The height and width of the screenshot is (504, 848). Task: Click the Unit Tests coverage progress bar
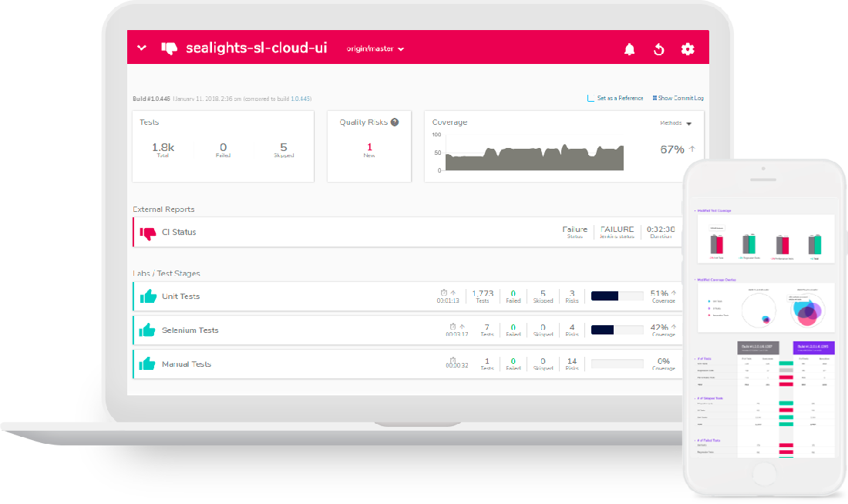[x=617, y=296]
